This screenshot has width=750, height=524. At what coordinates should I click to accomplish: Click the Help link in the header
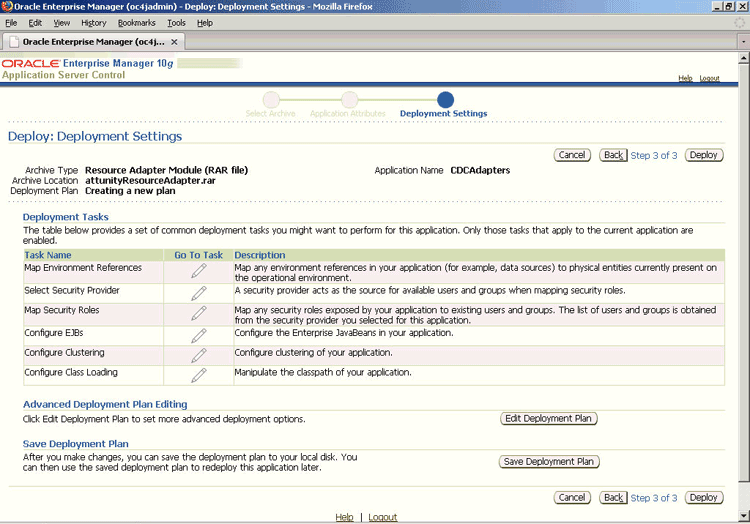click(685, 78)
